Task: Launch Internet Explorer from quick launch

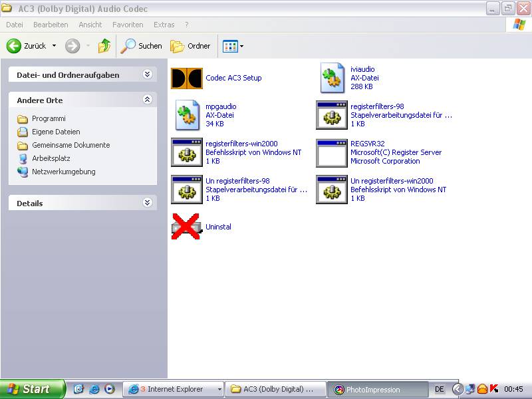Action: coord(94,389)
